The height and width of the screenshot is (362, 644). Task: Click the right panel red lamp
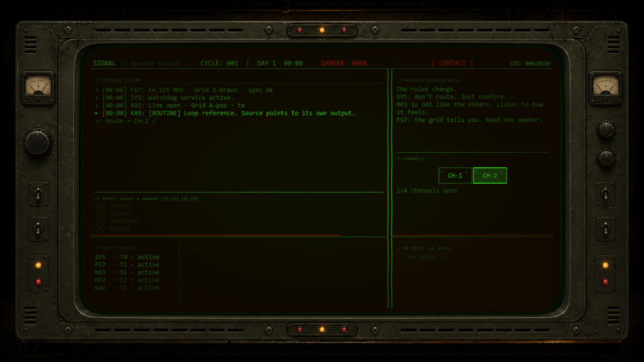pyautogui.click(x=605, y=282)
